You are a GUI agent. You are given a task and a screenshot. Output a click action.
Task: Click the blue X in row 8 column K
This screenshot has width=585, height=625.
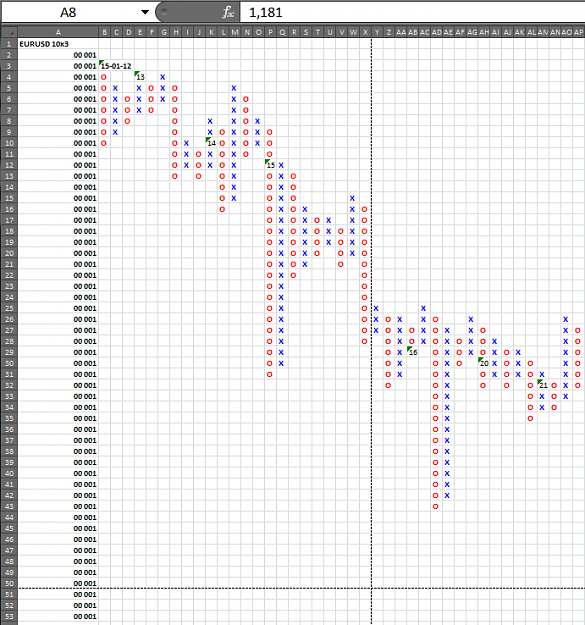tap(210, 121)
